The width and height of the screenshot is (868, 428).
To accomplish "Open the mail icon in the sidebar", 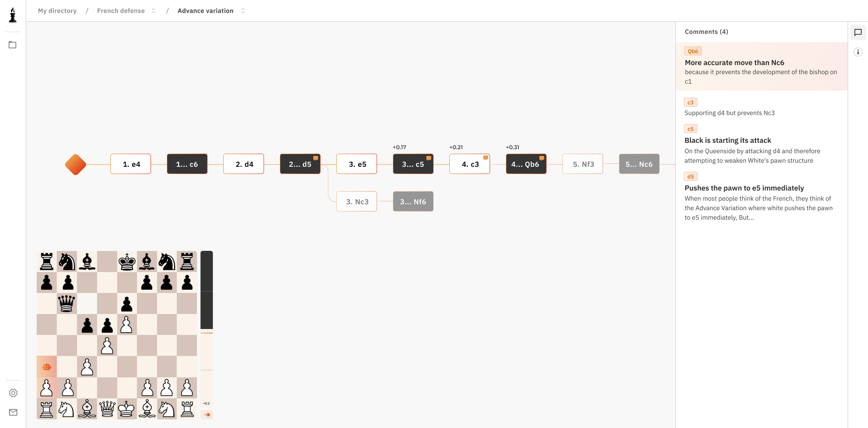I will pyautogui.click(x=13, y=412).
